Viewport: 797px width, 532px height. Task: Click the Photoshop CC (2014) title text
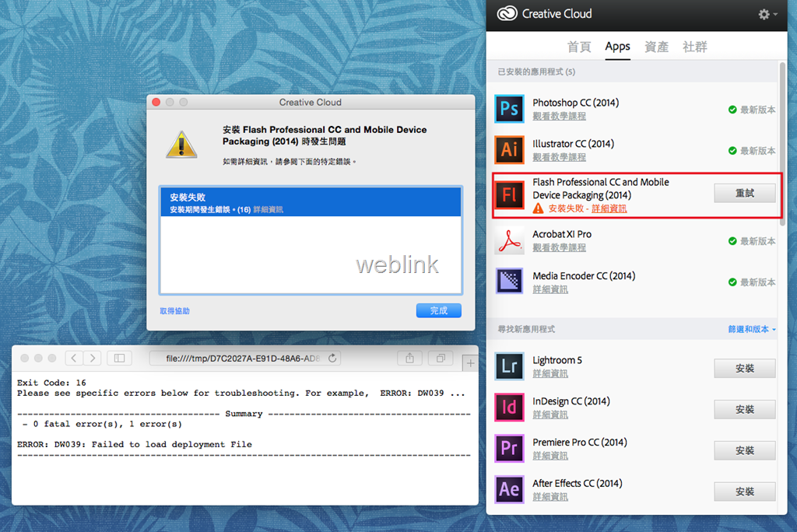click(575, 103)
